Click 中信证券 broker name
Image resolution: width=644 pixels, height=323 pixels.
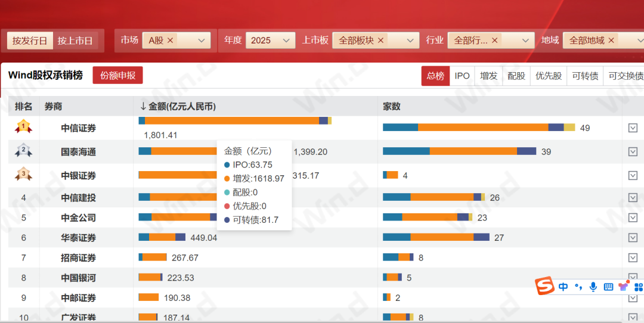tap(79, 128)
